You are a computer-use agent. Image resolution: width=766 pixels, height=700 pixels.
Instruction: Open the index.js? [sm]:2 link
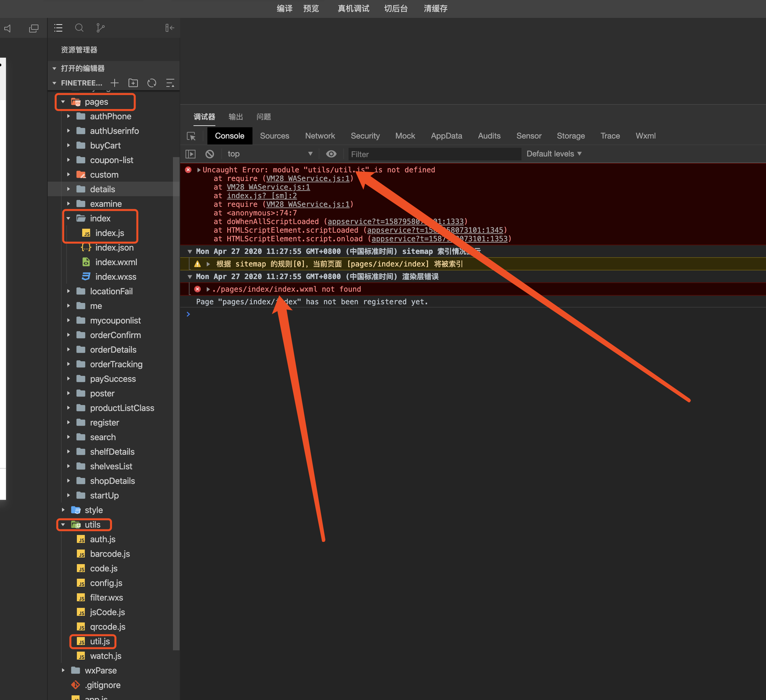click(x=261, y=196)
